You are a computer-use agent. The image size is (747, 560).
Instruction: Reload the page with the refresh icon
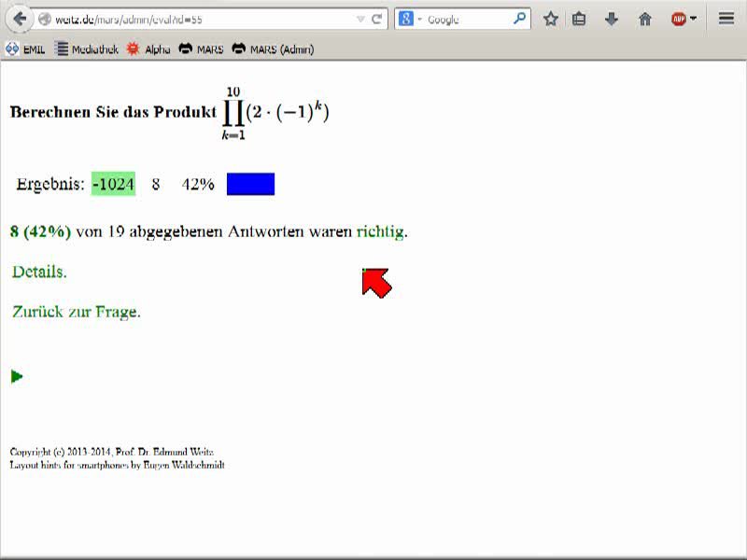[377, 19]
